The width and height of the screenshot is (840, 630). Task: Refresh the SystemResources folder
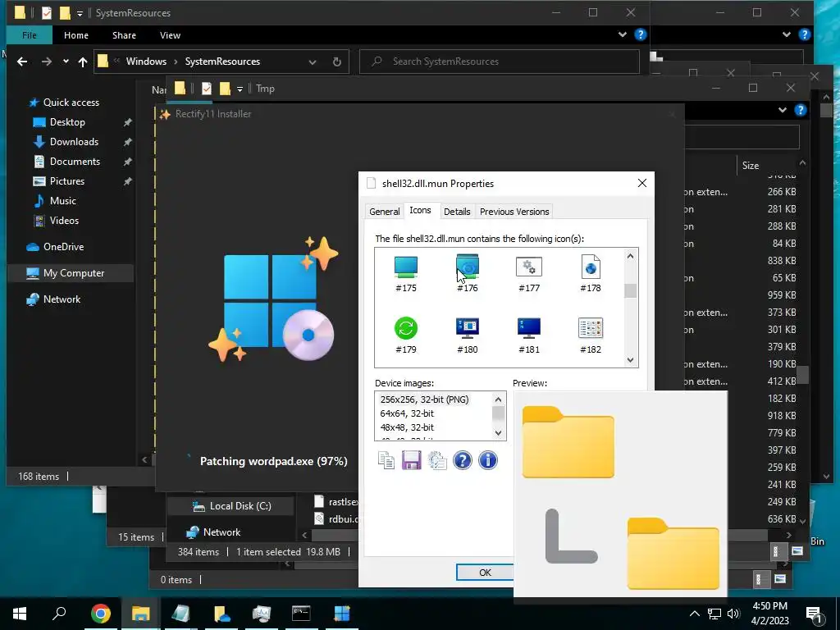[337, 62]
